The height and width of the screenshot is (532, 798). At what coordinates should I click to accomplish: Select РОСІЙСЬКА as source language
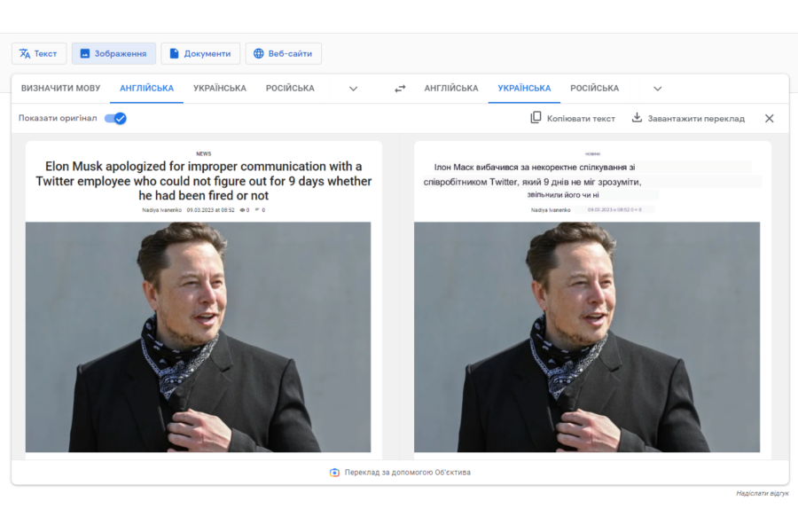(290, 88)
